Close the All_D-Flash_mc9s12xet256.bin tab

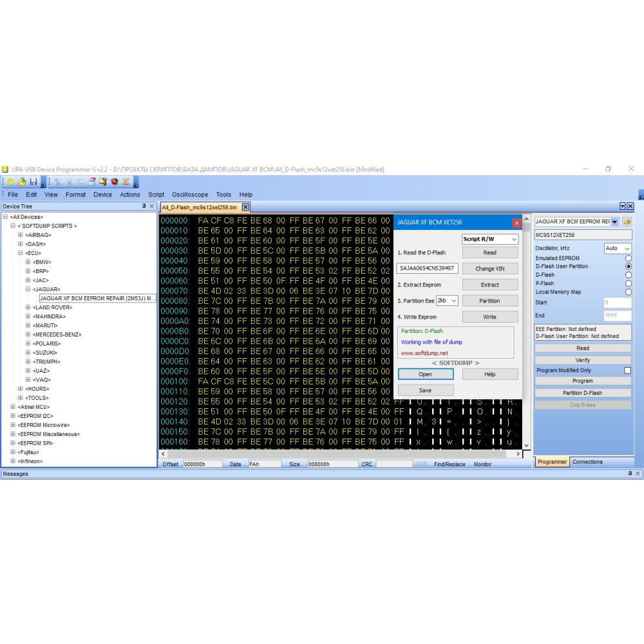coord(245,207)
